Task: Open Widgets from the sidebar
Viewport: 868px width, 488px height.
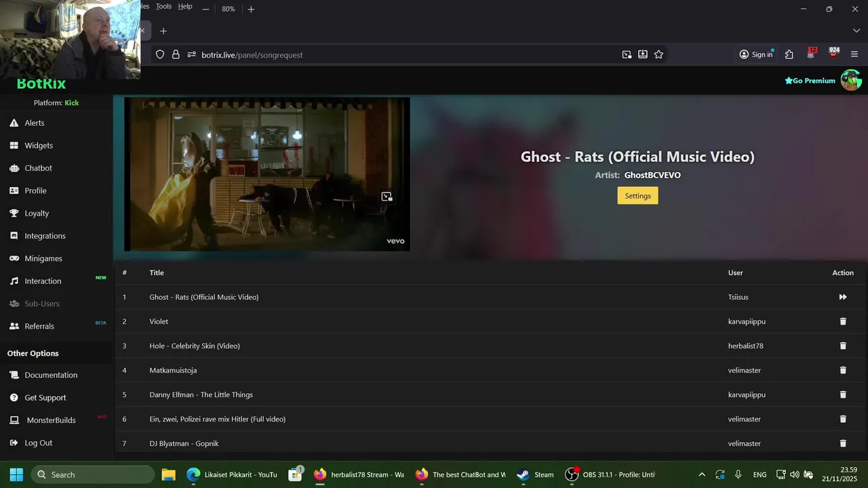Action: click(39, 145)
